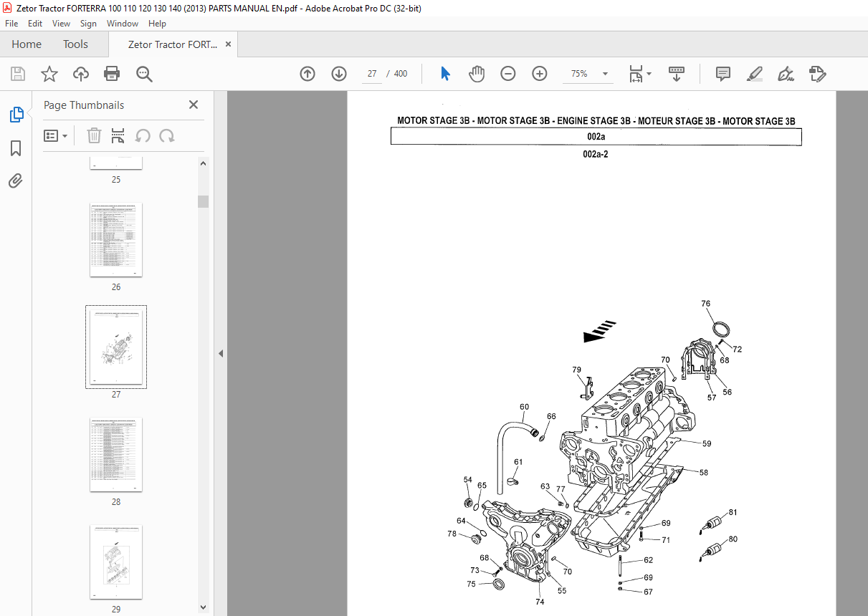Select the highlight text pen tool
The image size is (868, 616).
tap(755, 74)
